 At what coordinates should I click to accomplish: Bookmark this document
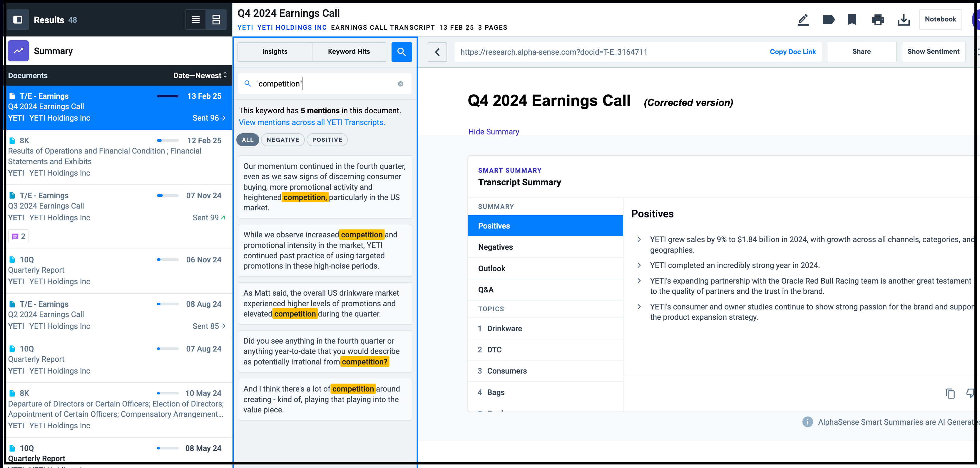pyautogui.click(x=852, y=19)
